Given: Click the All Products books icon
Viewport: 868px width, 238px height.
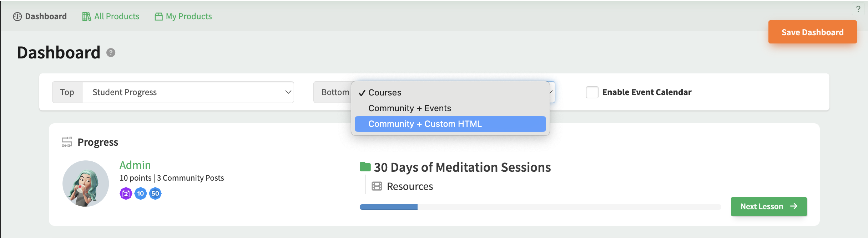Looking at the screenshot, I should (86, 16).
